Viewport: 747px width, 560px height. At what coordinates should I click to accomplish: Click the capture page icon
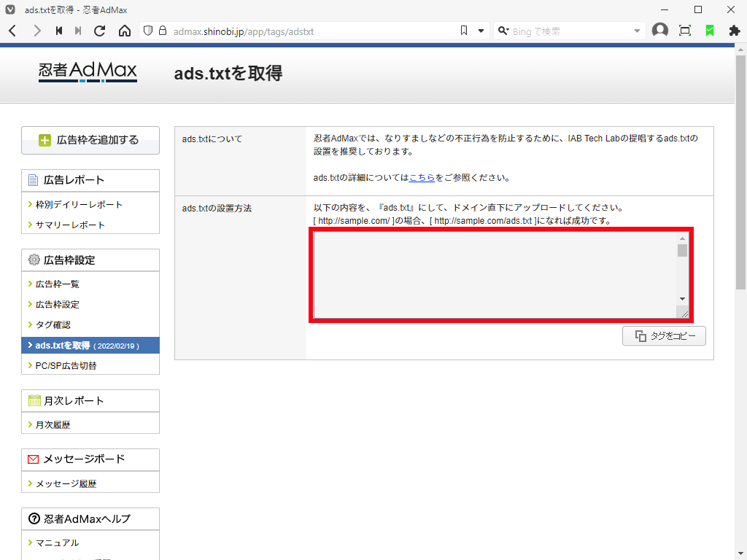[x=685, y=31]
